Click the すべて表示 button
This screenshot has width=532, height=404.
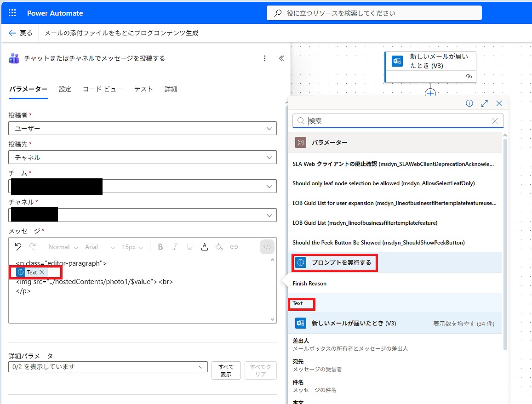(x=226, y=370)
